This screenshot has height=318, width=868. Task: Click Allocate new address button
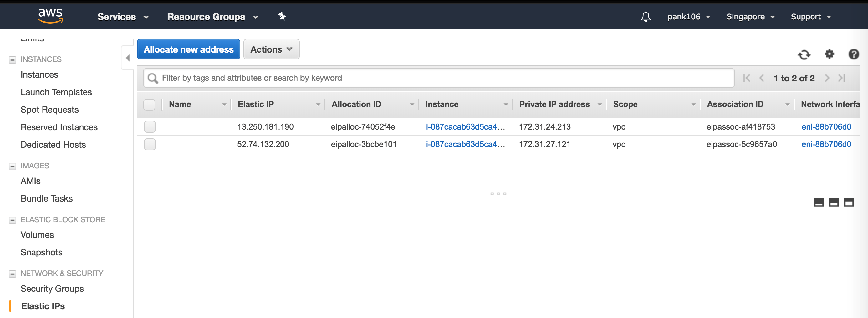coord(188,49)
